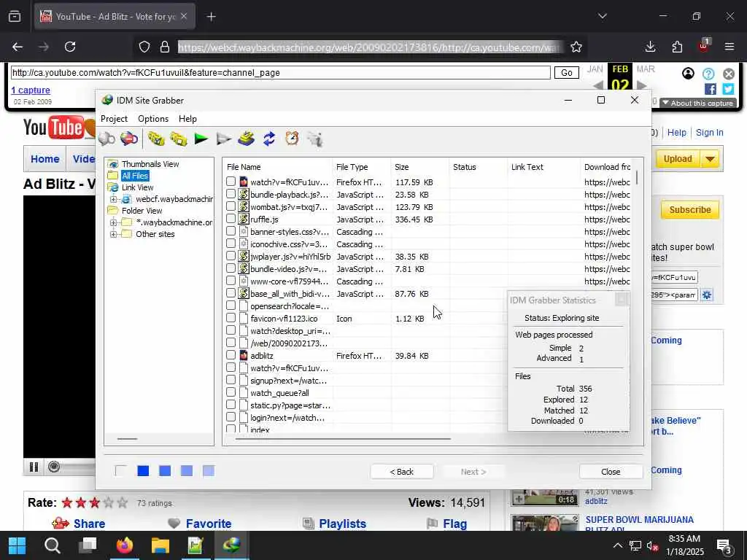Tick the checkbox beside favicon-vfl1123.ico
This screenshot has width=747, height=560.
pos(231,318)
